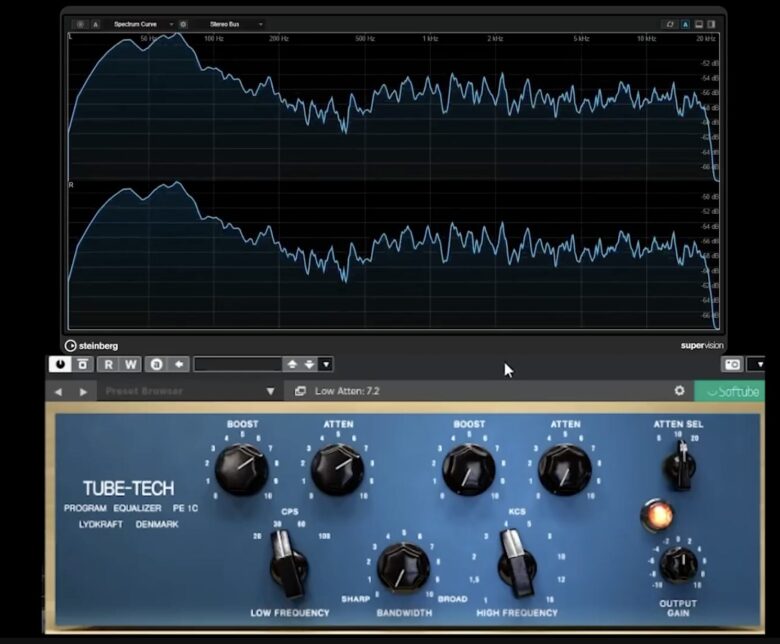This screenshot has width=780, height=644.
Task: Toggle the plugin power/activate button
Action: pos(61,365)
